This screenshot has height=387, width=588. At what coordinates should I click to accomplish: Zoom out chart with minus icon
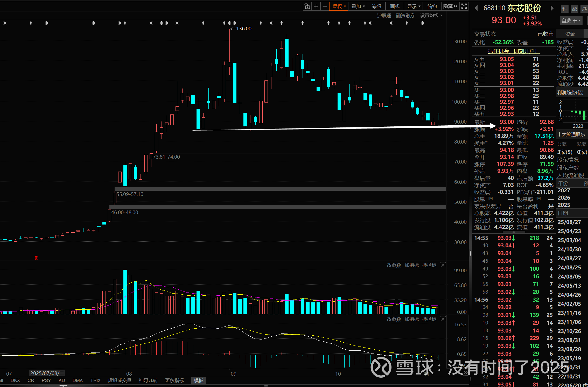325,6
